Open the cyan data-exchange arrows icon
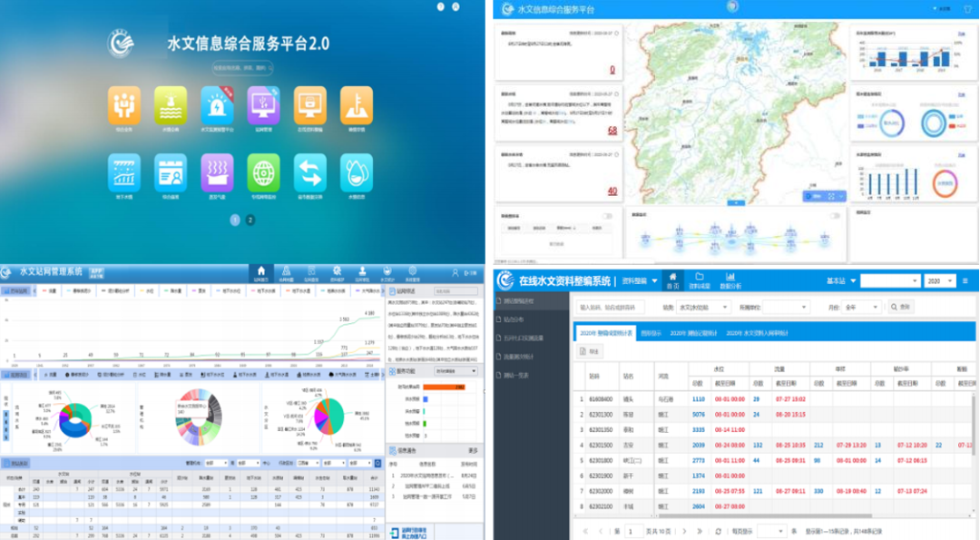 coord(310,172)
